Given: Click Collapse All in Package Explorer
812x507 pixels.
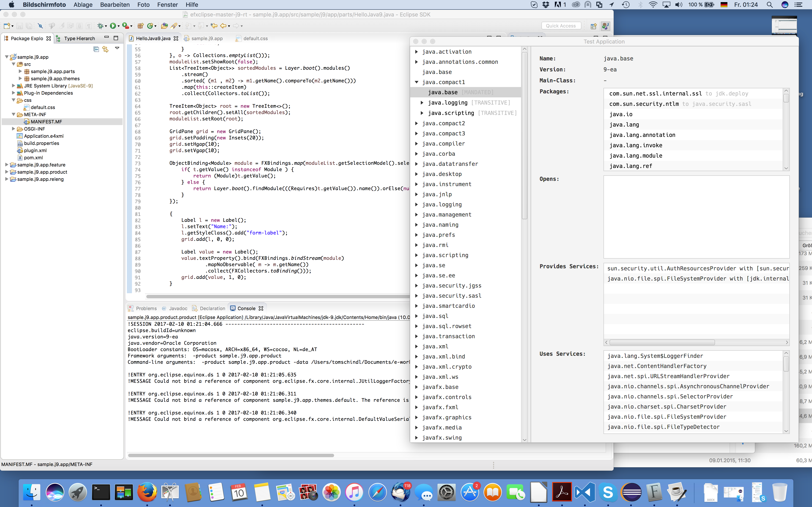Looking at the screenshot, I should click(96, 49).
